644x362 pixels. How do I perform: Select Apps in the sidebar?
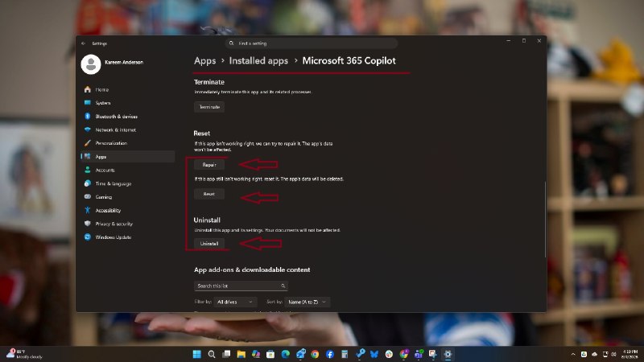click(x=128, y=157)
